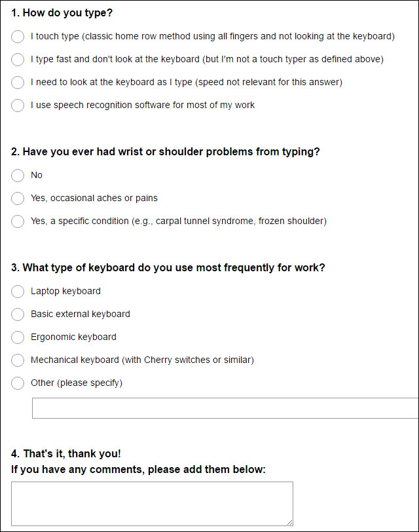Viewport: 419px width, 532px height.
Task: Select the 'Other (please specify)' option
Action: pyautogui.click(x=18, y=383)
